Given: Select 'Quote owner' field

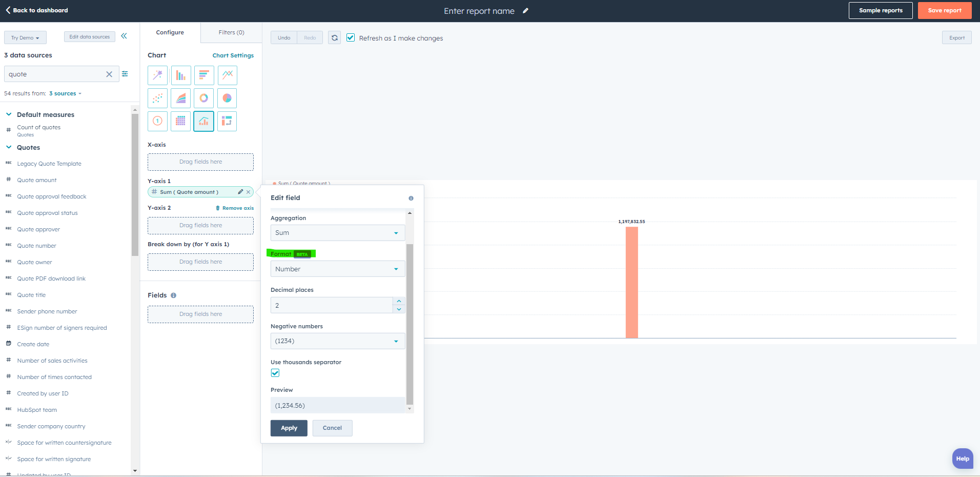Looking at the screenshot, I should [x=35, y=262].
